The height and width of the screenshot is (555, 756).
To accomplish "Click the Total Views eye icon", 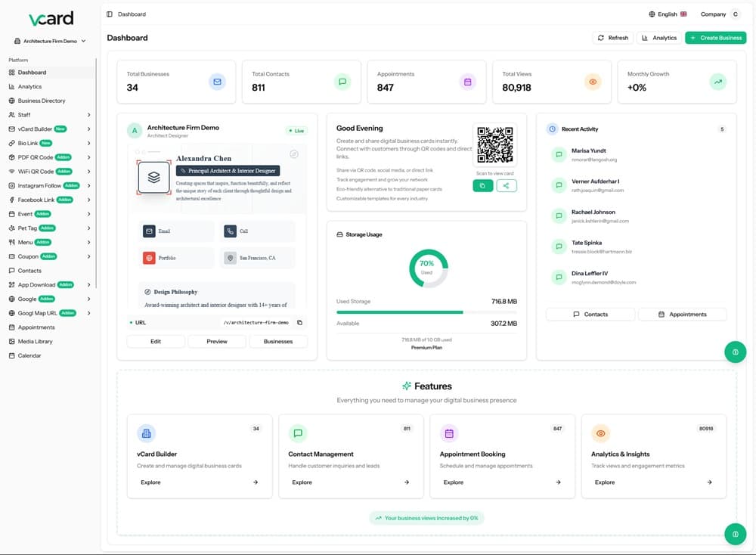I will pos(593,82).
